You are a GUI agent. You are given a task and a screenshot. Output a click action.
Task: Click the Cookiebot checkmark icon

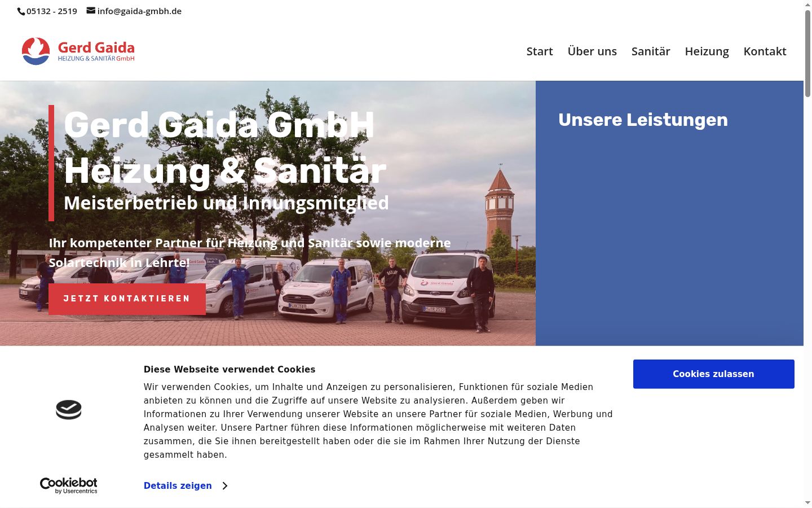(x=69, y=409)
